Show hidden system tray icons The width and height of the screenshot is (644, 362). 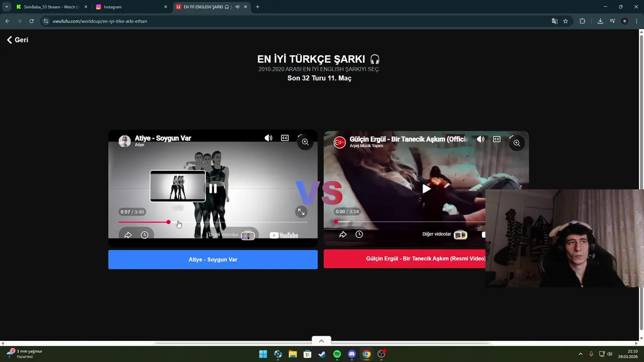[580, 354]
